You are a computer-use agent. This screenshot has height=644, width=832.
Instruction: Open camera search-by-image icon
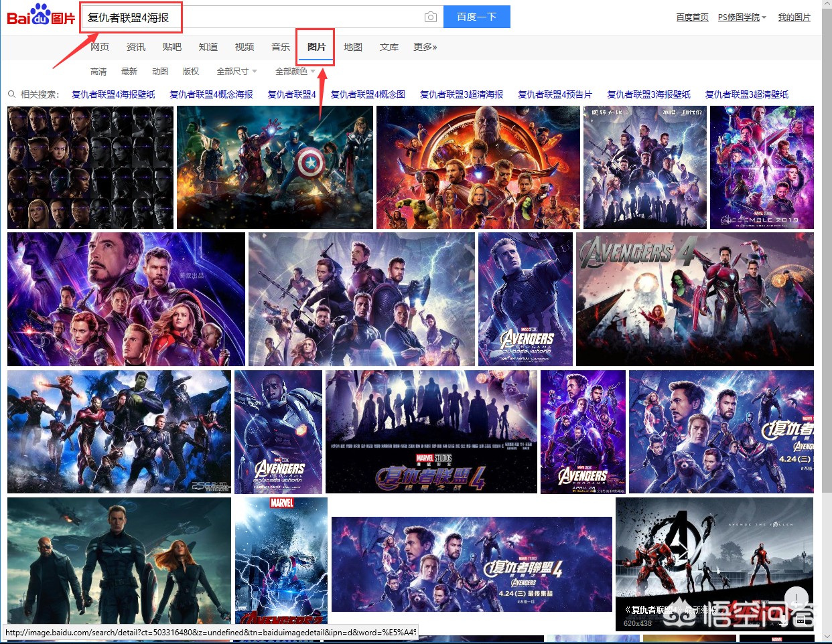click(x=431, y=17)
